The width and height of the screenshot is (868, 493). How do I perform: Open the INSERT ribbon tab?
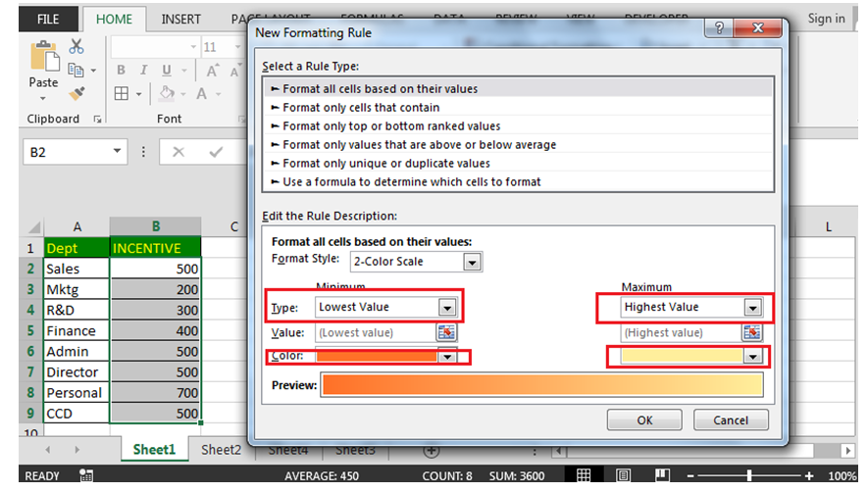point(180,19)
